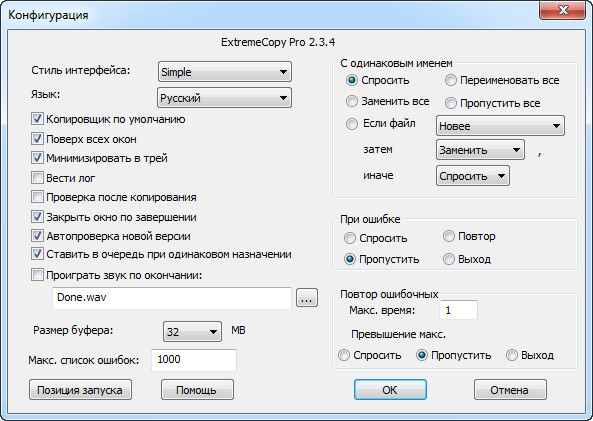Browse for sound file with ... button

coord(307,298)
